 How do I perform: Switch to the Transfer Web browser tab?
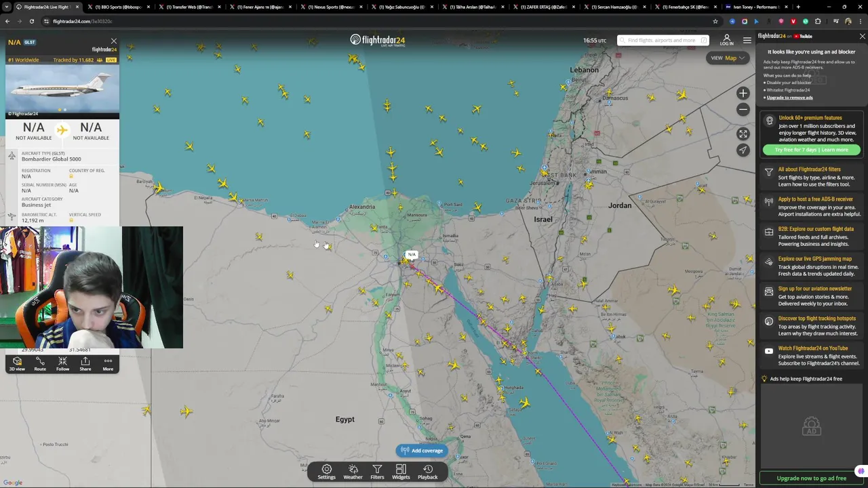(x=189, y=7)
